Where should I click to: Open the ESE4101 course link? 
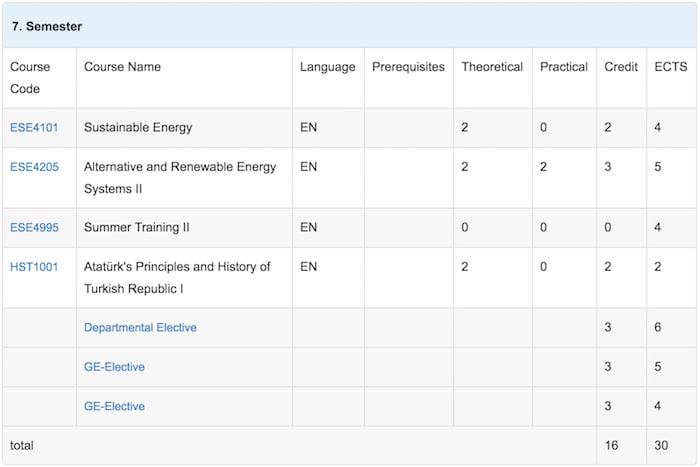pos(34,128)
